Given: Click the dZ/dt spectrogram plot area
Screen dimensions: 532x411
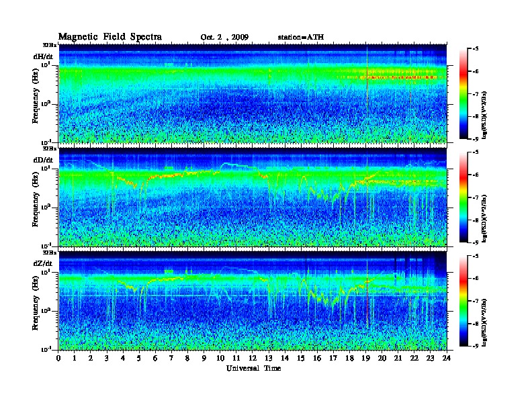Looking at the screenshot, I should pyautogui.click(x=253, y=301).
